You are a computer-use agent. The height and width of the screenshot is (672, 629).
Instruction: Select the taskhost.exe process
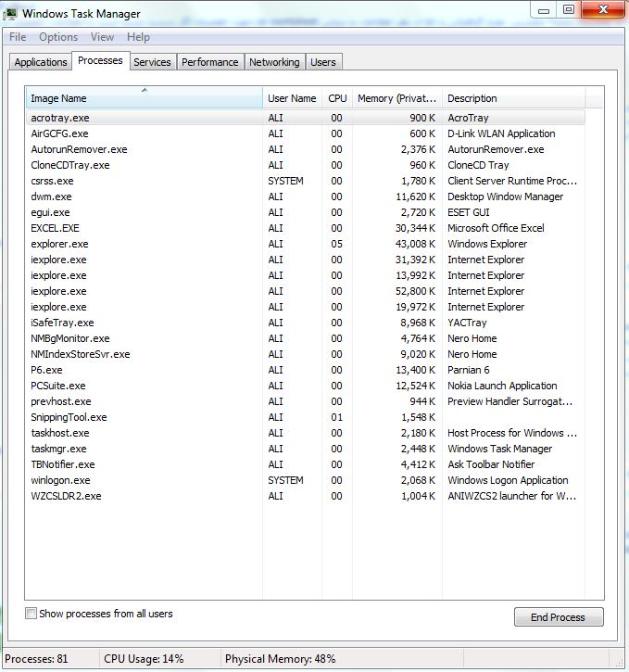pos(306,433)
